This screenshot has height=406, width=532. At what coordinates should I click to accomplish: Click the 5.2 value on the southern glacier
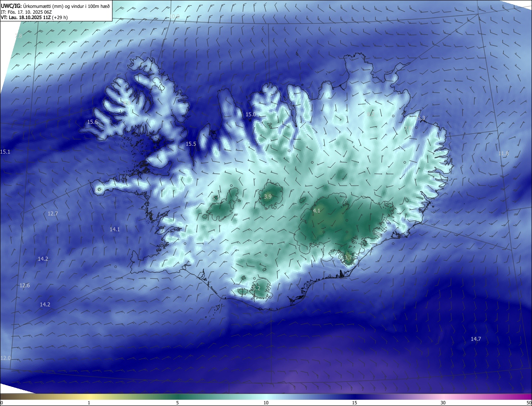pos(256,288)
